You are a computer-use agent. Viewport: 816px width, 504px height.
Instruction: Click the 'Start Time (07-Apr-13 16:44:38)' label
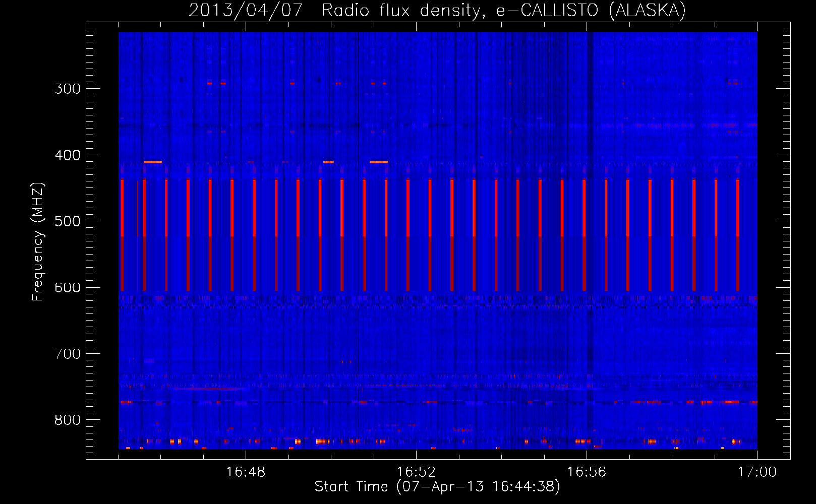pyautogui.click(x=437, y=487)
